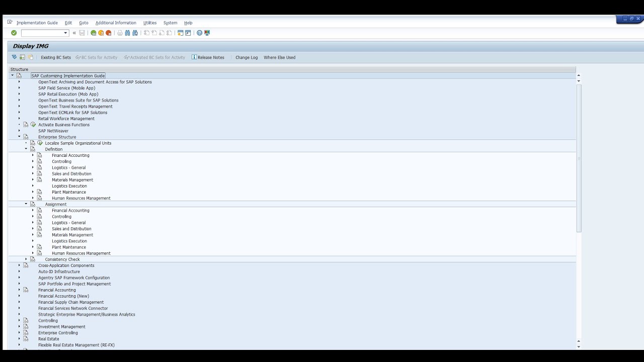Collapse the SAP Customizing Implementation Guide root node
The height and width of the screenshot is (362, 644).
tap(13, 75)
